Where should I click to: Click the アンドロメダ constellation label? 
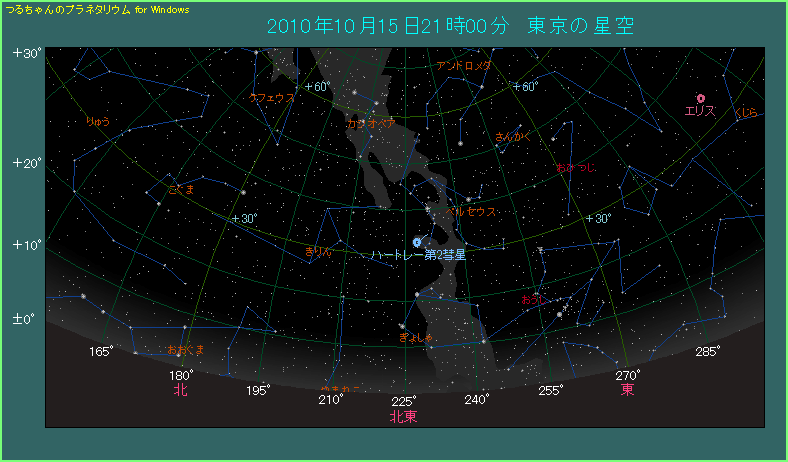[x=464, y=66]
